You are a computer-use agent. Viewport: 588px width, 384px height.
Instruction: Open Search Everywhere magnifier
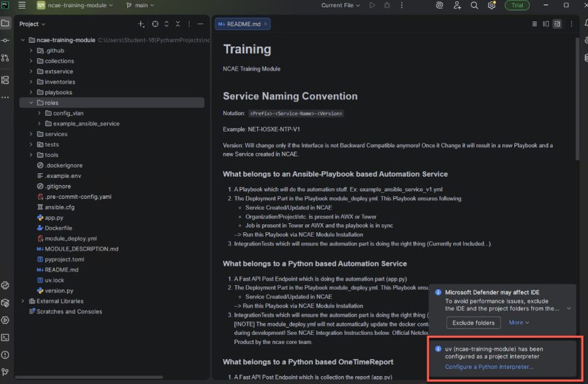coord(474,5)
